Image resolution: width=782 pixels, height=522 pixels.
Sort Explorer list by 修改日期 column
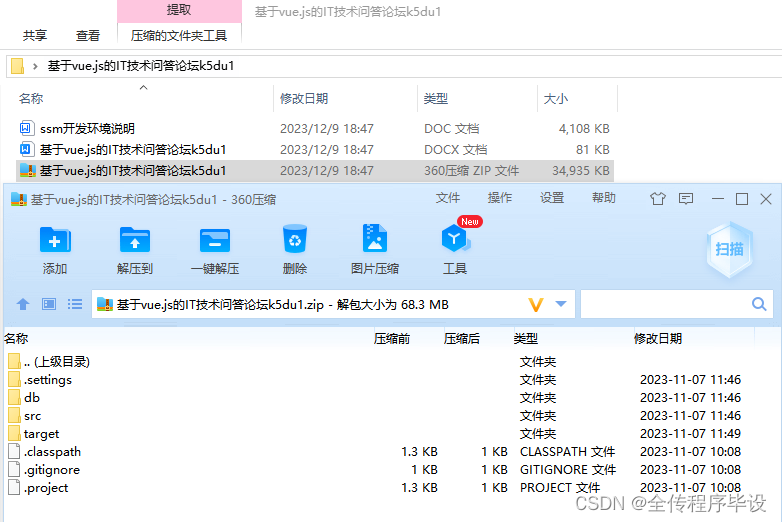pyautogui.click(x=304, y=99)
